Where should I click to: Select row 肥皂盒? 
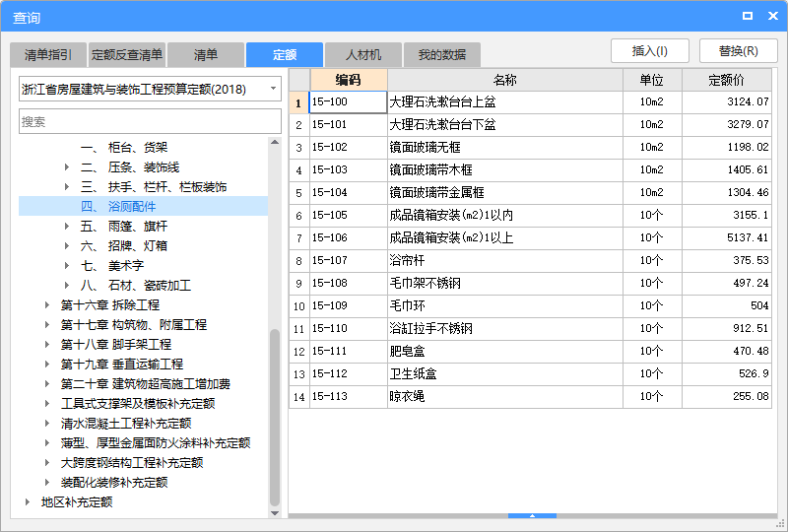click(530, 351)
